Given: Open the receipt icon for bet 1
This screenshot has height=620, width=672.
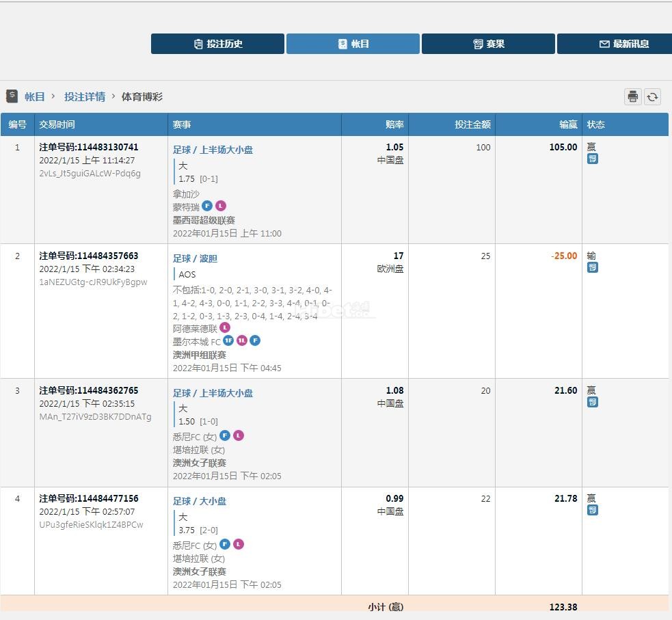Looking at the screenshot, I should pos(592,159).
